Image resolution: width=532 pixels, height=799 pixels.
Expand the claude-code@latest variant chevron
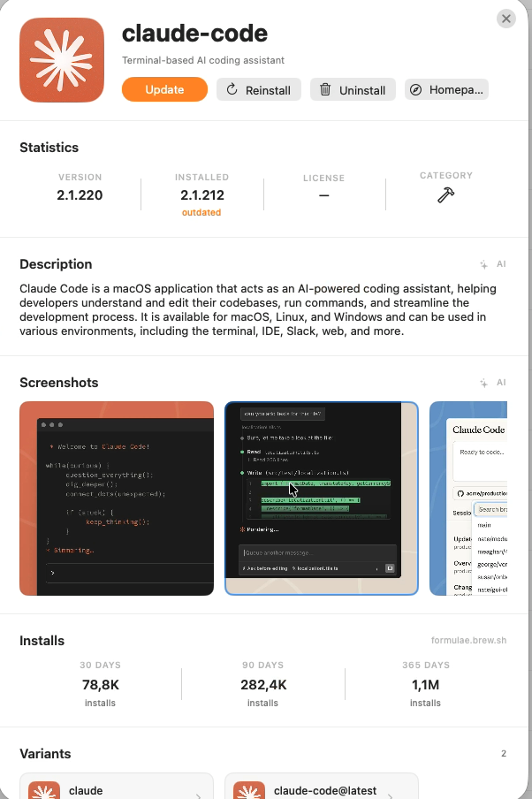tap(391, 795)
